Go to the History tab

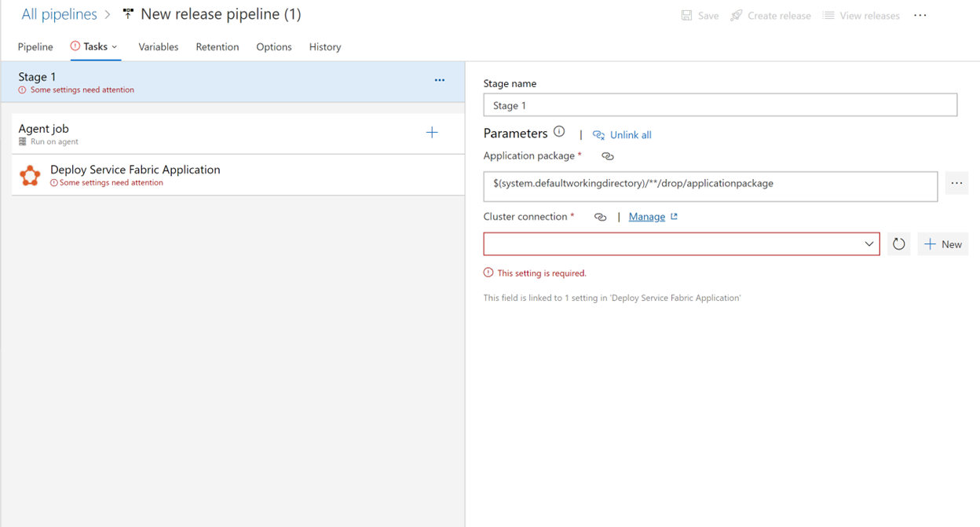[325, 47]
